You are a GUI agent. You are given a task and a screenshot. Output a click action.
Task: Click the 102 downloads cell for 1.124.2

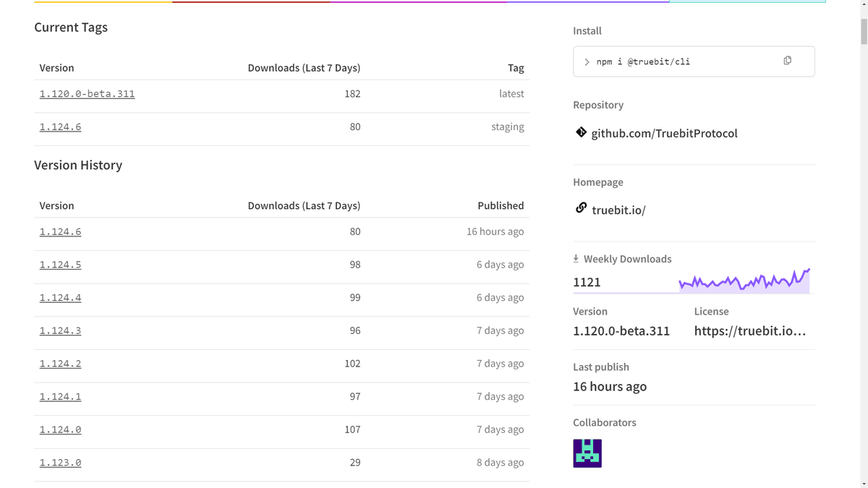[x=352, y=364]
